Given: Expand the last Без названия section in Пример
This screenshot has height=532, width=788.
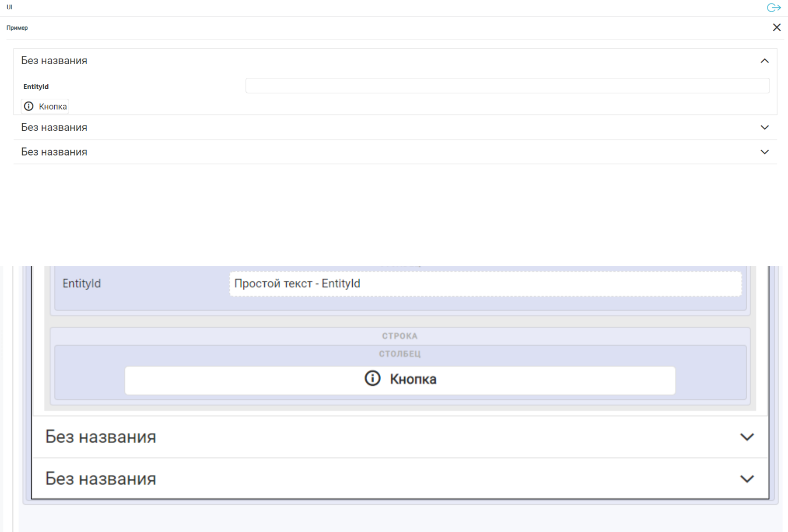Looking at the screenshot, I should [x=764, y=152].
